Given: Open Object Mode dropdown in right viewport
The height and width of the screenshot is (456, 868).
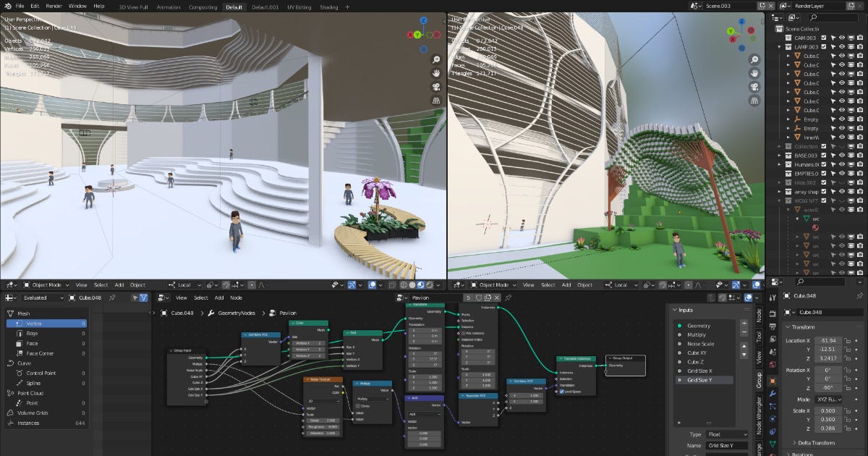Looking at the screenshot, I should (494, 284).
